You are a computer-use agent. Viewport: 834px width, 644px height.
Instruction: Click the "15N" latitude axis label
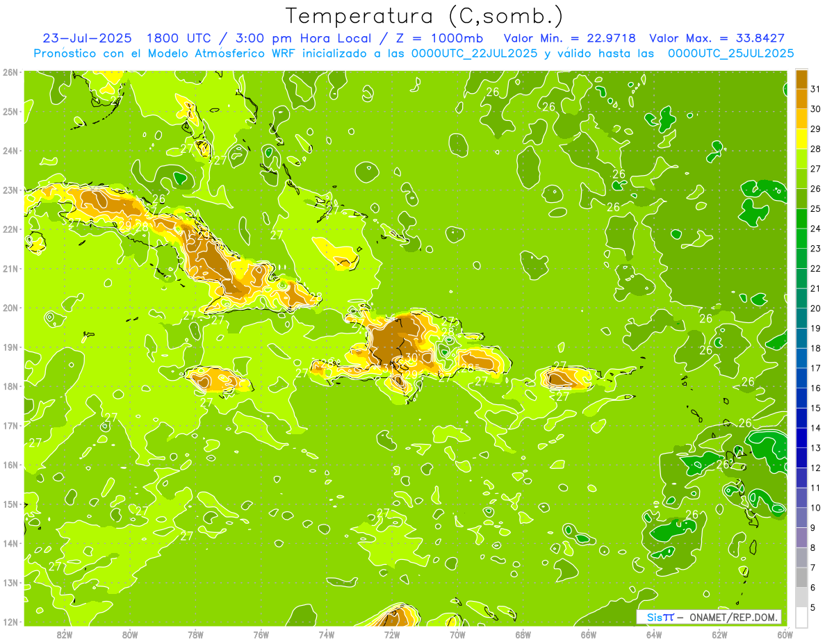pos(10,504)
